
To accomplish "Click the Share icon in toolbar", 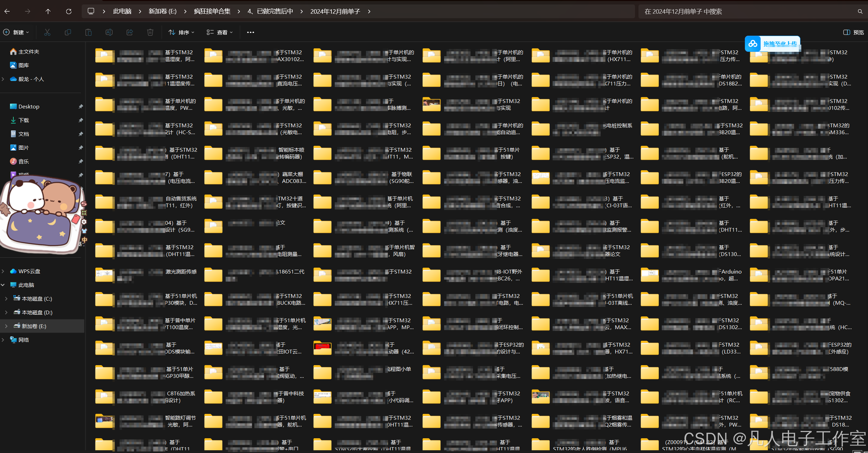I will [x=130, y=32].
